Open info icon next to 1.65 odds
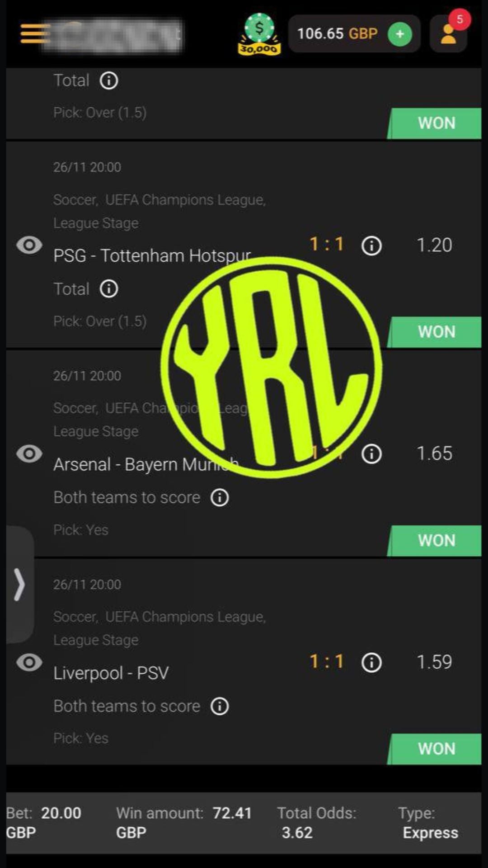The width and height of the screenshot is (488, 868). 371,454
